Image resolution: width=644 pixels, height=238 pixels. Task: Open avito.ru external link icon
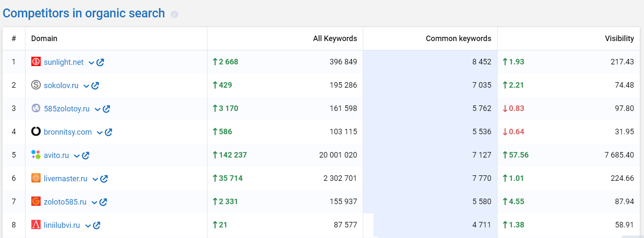(x=86, y=155)
